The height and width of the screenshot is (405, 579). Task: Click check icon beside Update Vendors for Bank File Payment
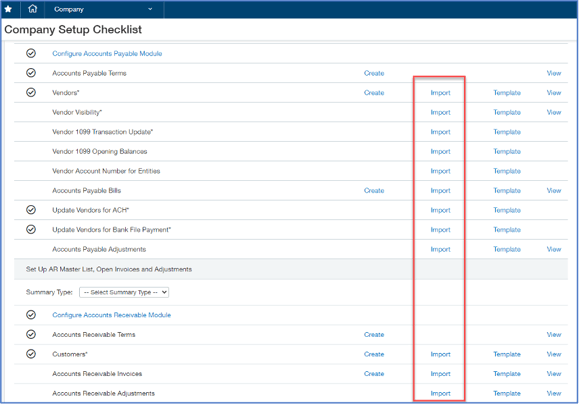click(x=31, y=230)
